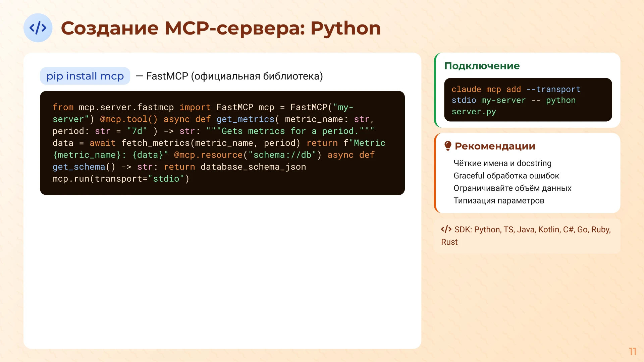The width and height of the screenshot is (644, 362).
Task: Click the Ограничивайте объём данных item
Action: (512, 188)
